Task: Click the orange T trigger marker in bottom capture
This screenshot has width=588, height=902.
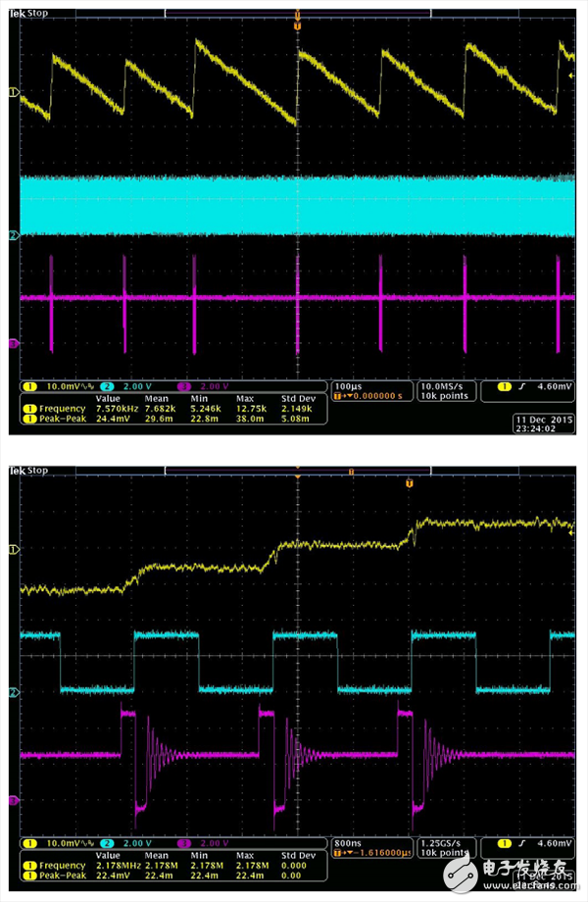Action: tap(410, 483)
